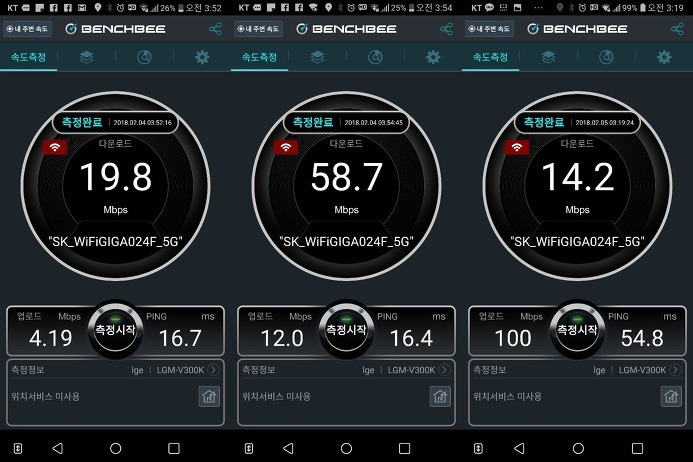Tap Android back button under 19.8 Mbps screen
Viewport: 693px width, 462px height.
(58, 448)
